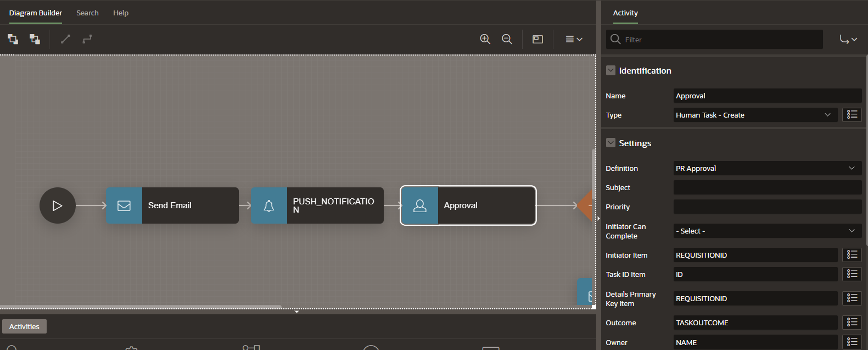The image size is (868, 350).
Task: Switch to the Diagram Builder tab
Action: (x=36, y=13)
